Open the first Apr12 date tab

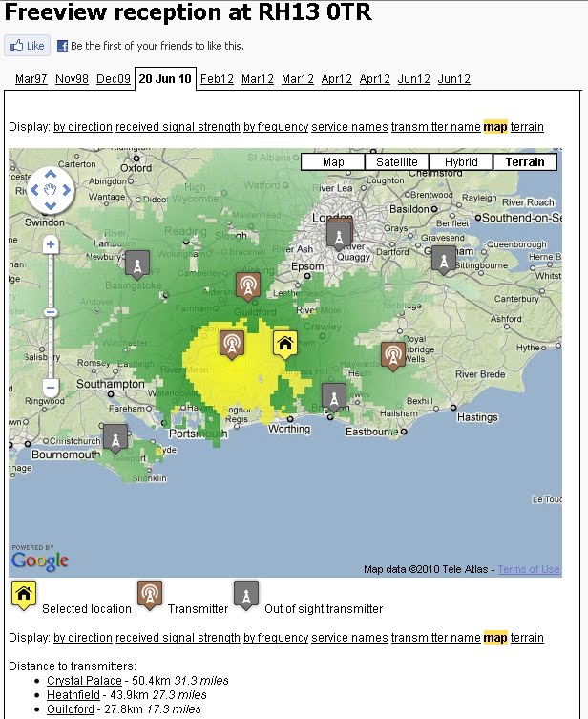coord(336,79)
